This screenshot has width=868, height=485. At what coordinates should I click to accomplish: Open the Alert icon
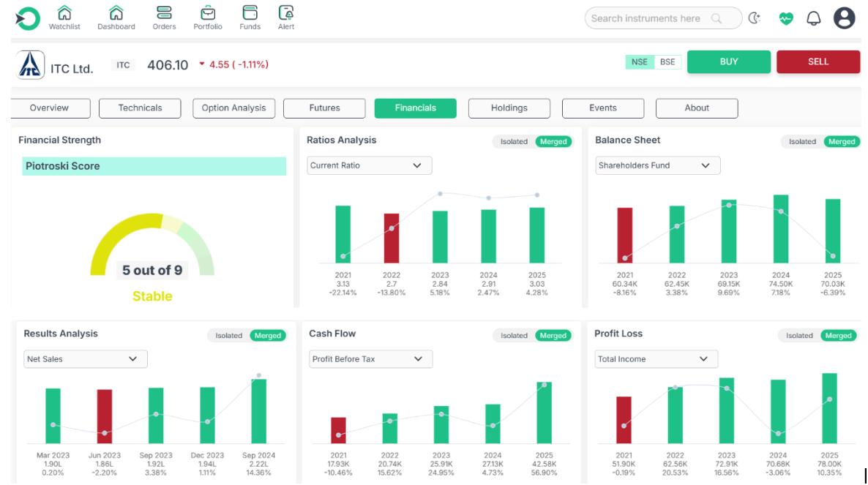point(286,14)
